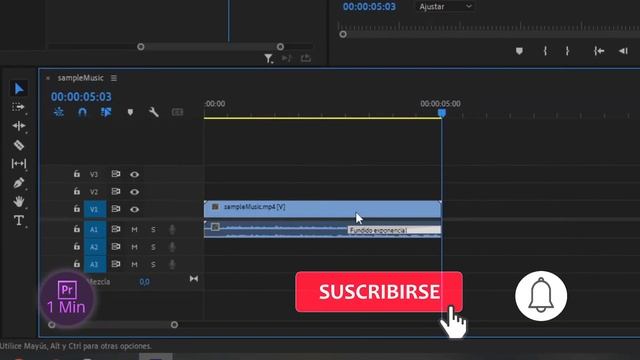Select the Ripple Edit tool
Image resolution: width=640 pixels, height=360 pixels.
[x=19, y=126]
